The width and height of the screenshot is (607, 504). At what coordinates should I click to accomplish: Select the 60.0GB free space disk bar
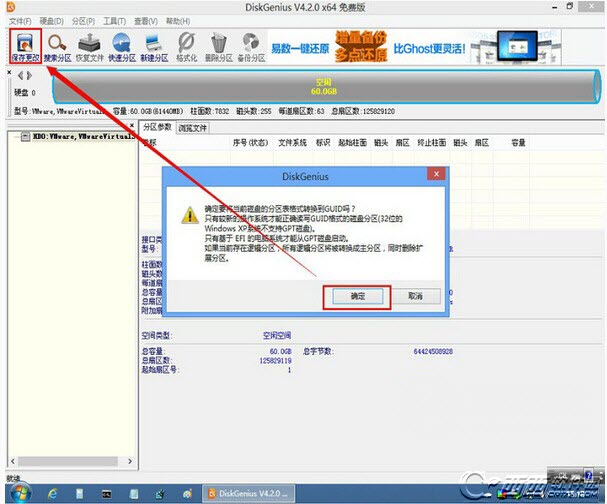point(326,87)
